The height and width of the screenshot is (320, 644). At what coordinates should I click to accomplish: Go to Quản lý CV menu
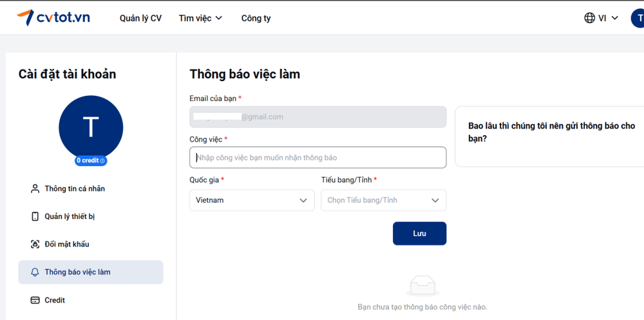140,18
